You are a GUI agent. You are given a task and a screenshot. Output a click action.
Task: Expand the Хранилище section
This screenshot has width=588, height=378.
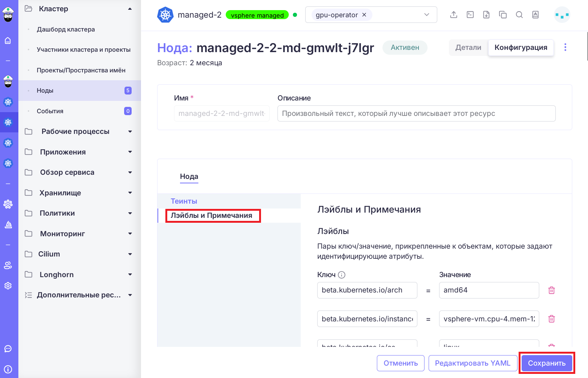click(130, 193)
